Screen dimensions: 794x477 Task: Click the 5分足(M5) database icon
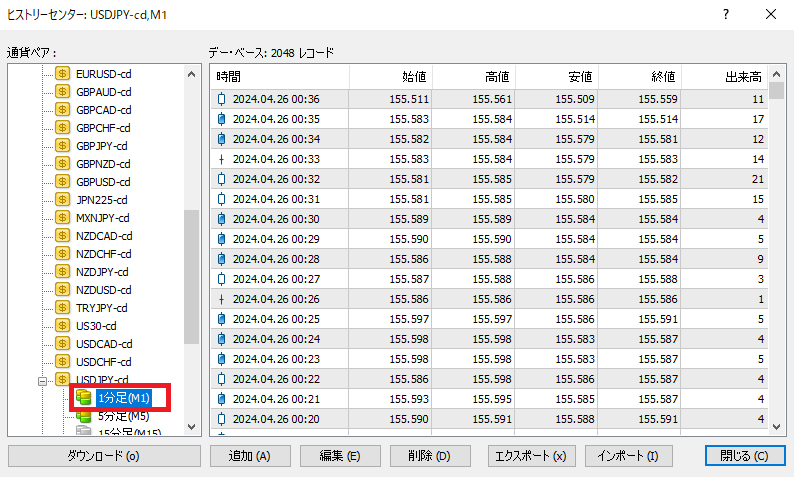[84, 416]
